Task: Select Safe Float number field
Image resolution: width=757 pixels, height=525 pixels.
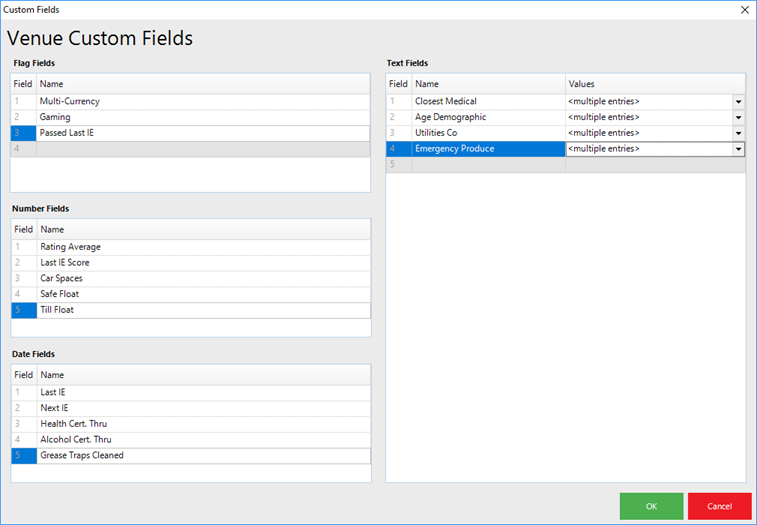Action: (x=60, y=294)
